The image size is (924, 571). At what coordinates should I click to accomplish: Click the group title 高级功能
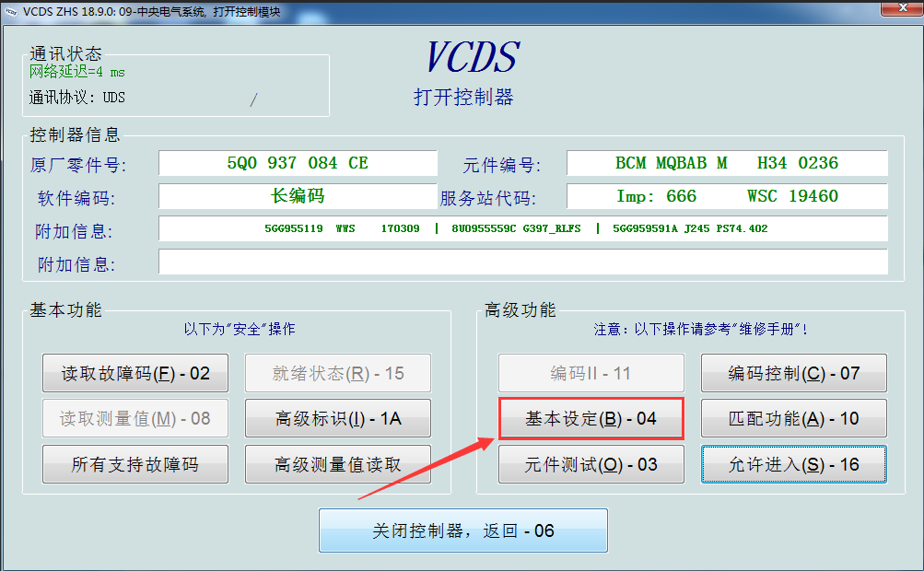tap(520, 309)
